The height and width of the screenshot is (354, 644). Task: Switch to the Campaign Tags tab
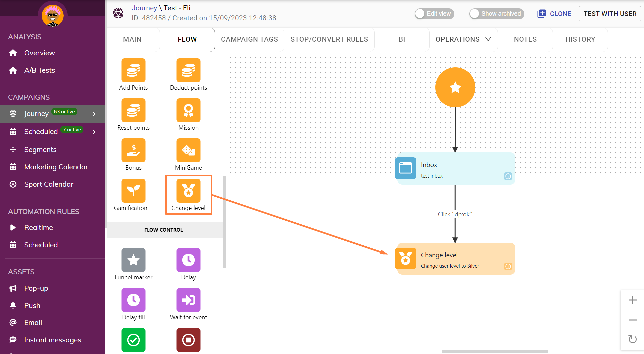(x=249, y=39)
